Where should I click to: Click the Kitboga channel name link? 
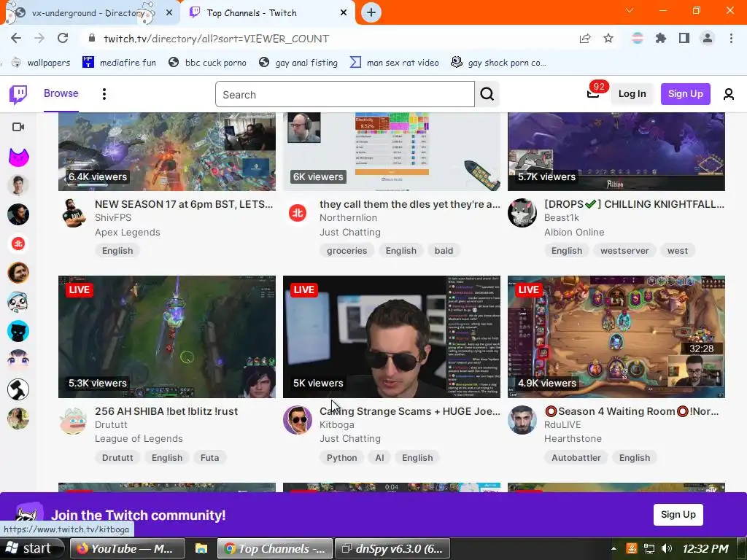point(337,425)
